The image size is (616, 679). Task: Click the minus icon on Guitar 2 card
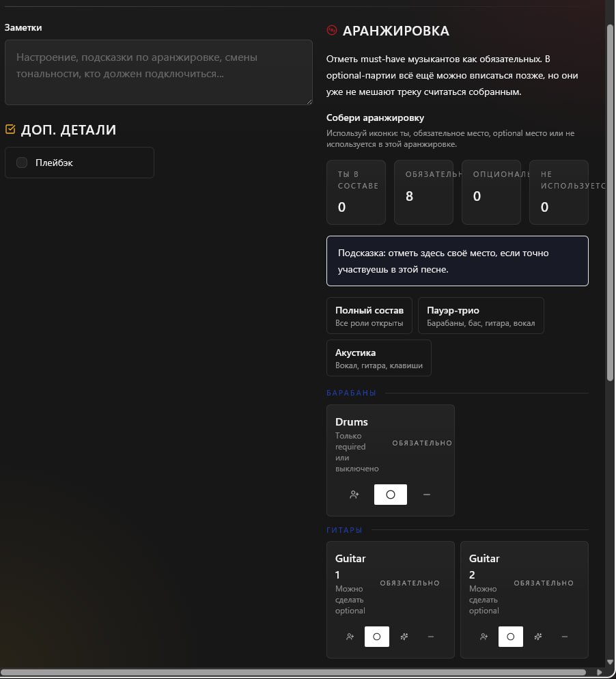point(564,637)
